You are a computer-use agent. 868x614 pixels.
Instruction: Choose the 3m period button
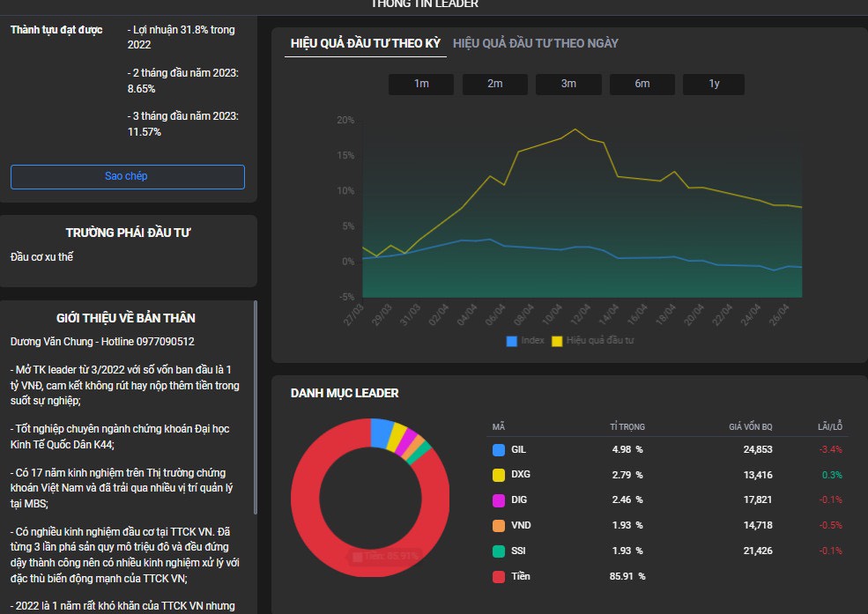pyautogui.click(x=568, y=84)
